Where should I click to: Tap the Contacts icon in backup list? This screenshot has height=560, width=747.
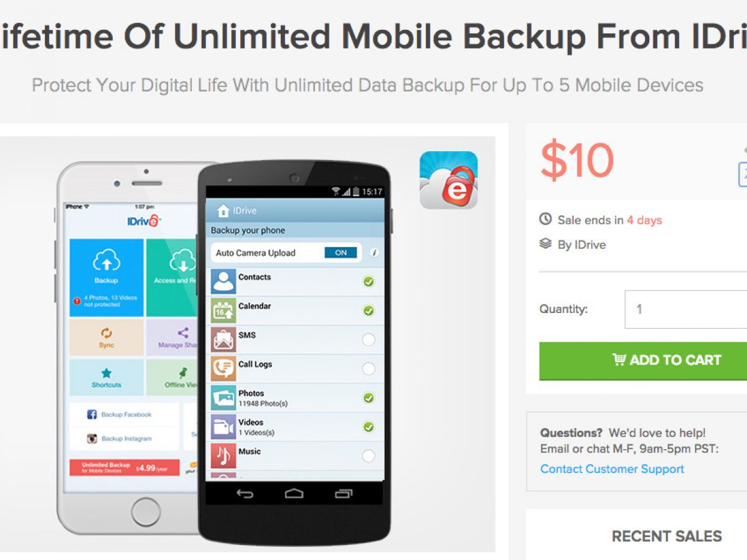click(x=223, y=281)
